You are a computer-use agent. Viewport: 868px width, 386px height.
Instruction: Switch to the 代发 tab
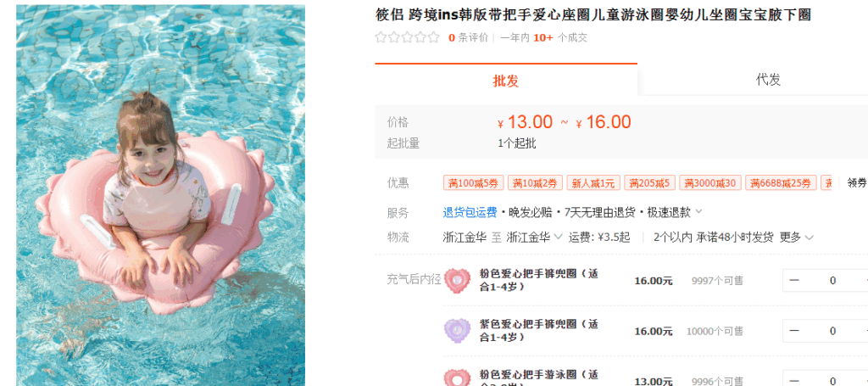coord(768,80)
